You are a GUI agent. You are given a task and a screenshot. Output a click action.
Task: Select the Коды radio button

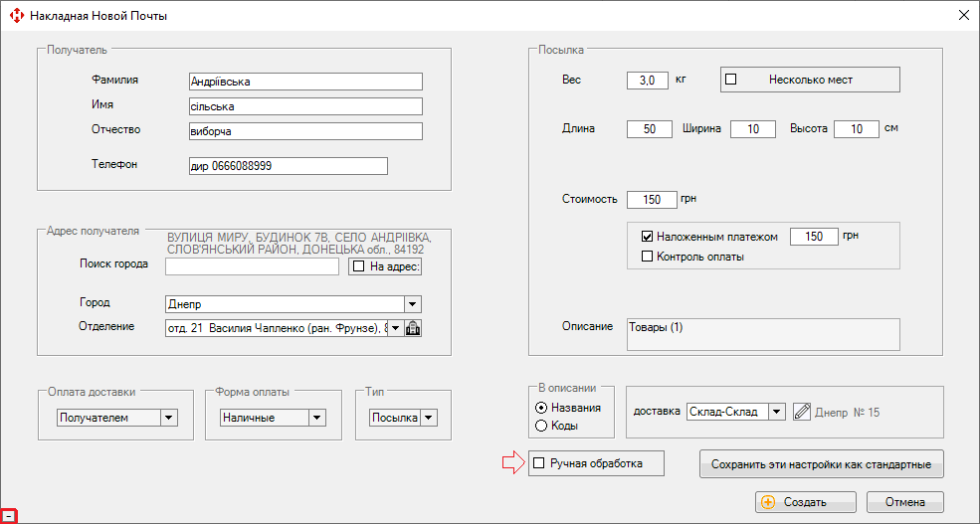pos(541,426)
